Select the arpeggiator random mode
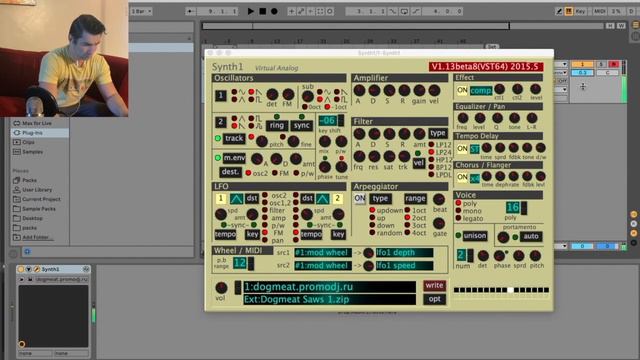 [x=372, y=233]
